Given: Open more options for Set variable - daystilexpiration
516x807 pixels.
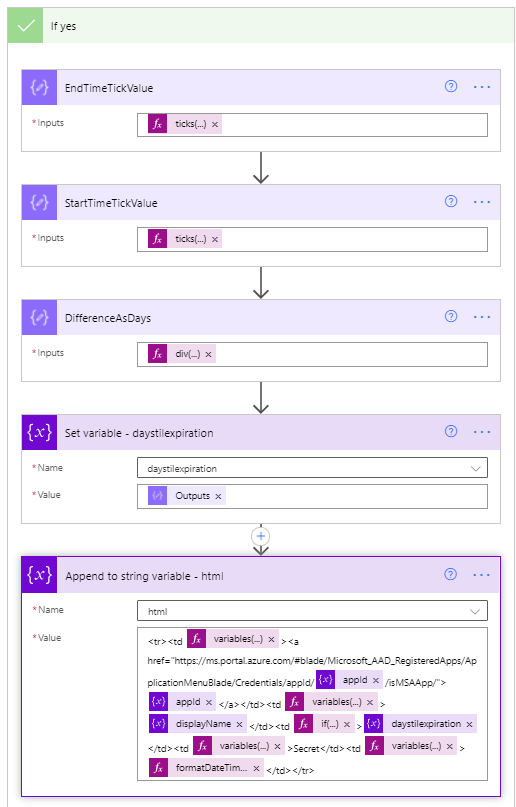Looking at the screenshot, I should [x=482, y=432].
